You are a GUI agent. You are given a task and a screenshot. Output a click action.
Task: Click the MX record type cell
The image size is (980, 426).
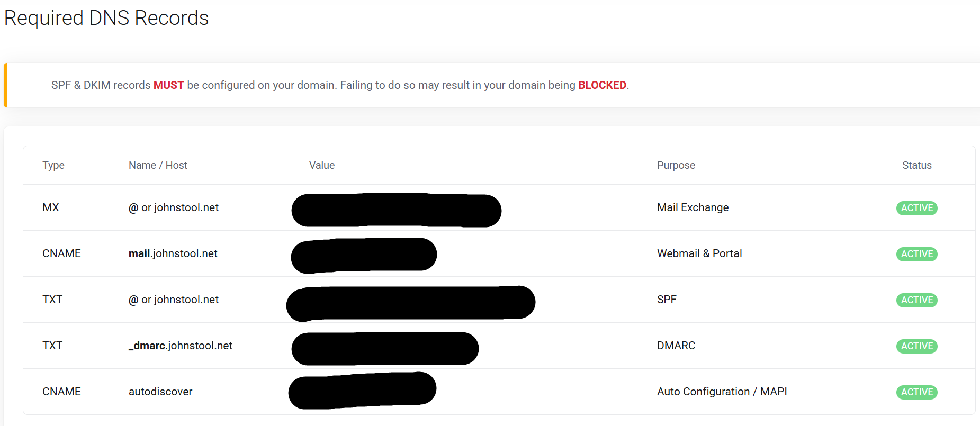pyautogui.click(x=51, y=207)
